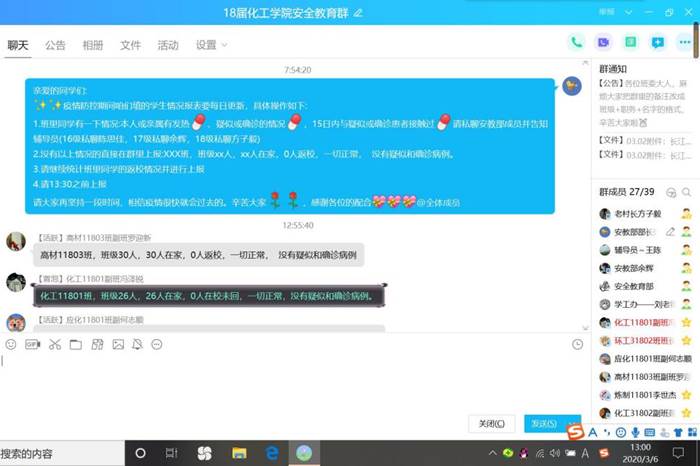Invite new group member icon
Image resolution: width=700 pixels, height=466 pixels.
[x=671, y=192]
